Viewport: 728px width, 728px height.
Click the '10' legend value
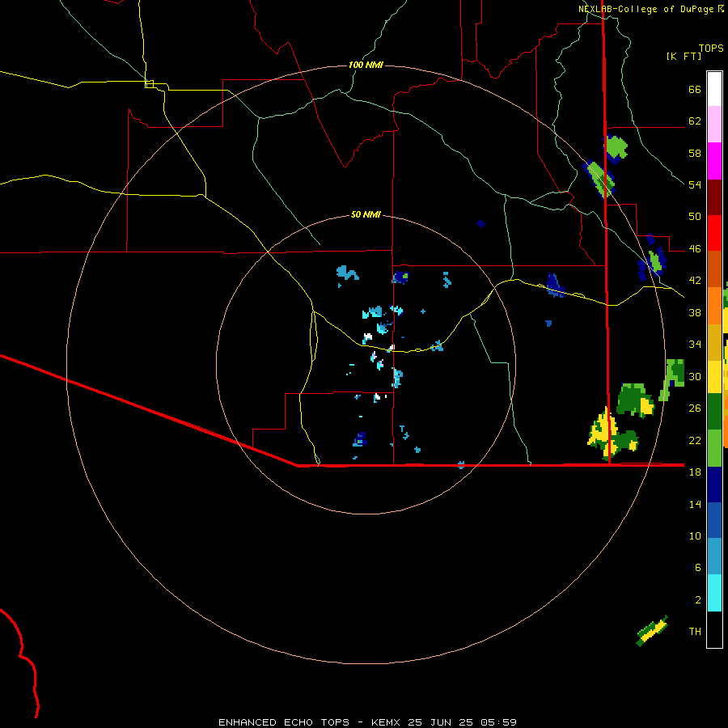pyautogui.click(x=695, y=535)
